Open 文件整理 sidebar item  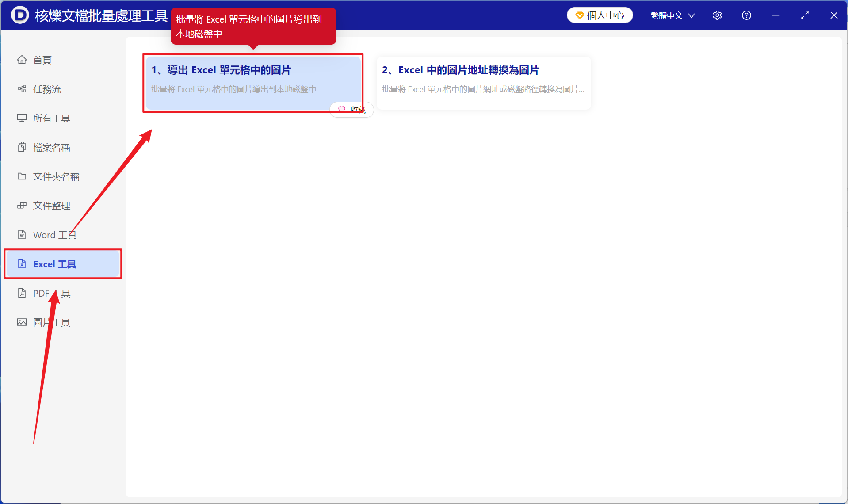tap(62, 206)
